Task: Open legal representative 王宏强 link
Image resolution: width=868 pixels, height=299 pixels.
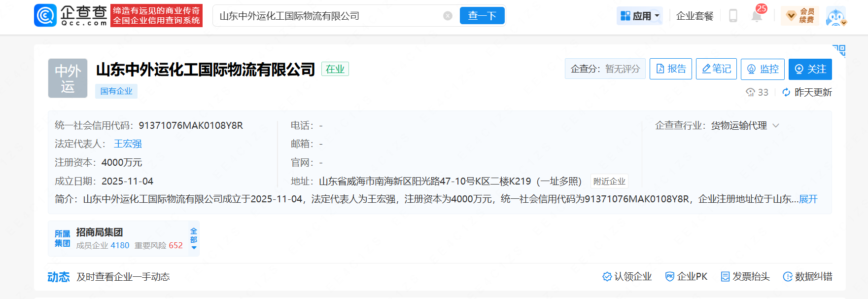Action: tap(128, 144)
